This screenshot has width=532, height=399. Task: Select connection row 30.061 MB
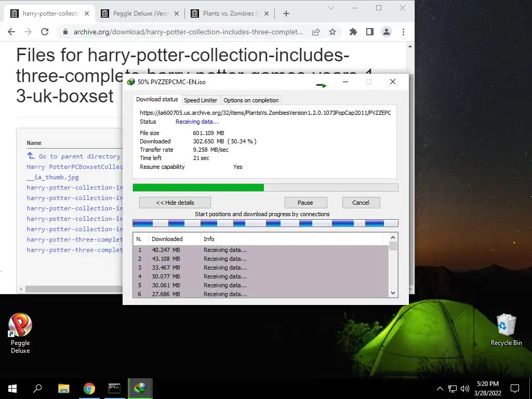click(261, 285)
